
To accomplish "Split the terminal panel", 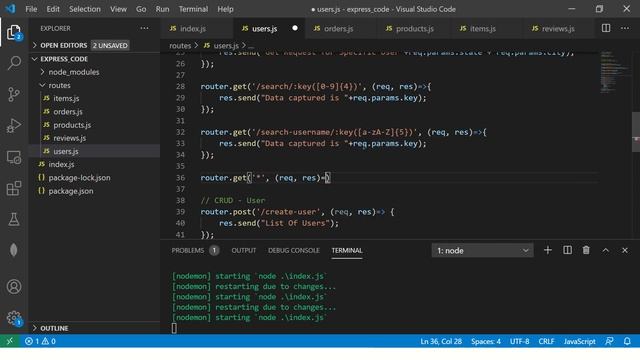I will [x=567, y=250].
